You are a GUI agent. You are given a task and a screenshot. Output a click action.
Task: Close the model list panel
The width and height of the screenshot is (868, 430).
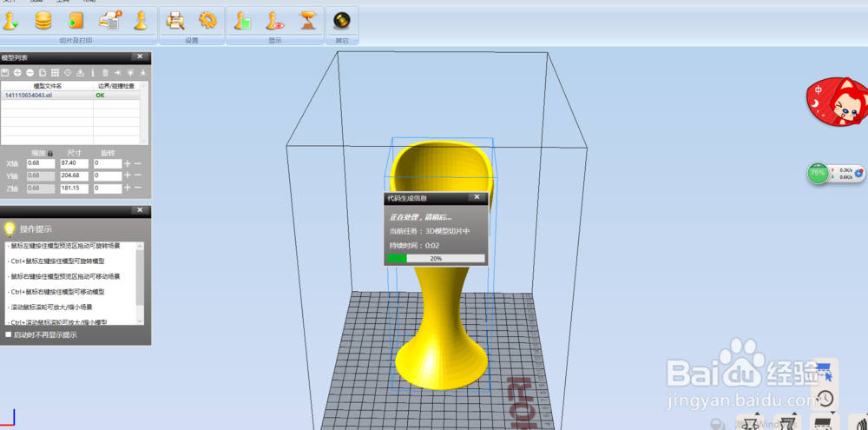140,56
